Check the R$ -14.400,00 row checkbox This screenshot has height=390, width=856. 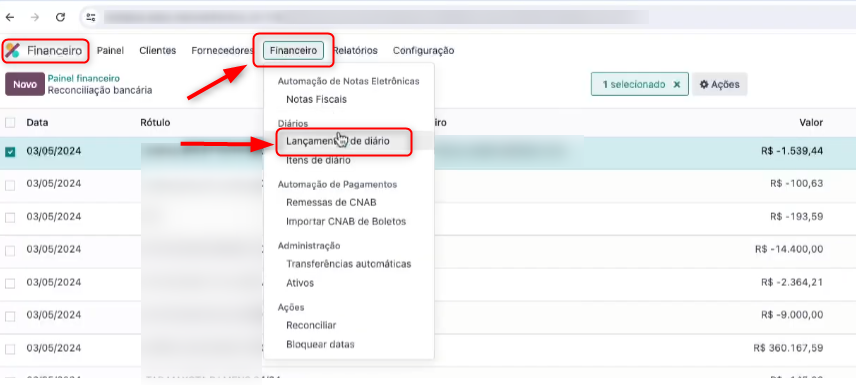[x=10, y=251]
